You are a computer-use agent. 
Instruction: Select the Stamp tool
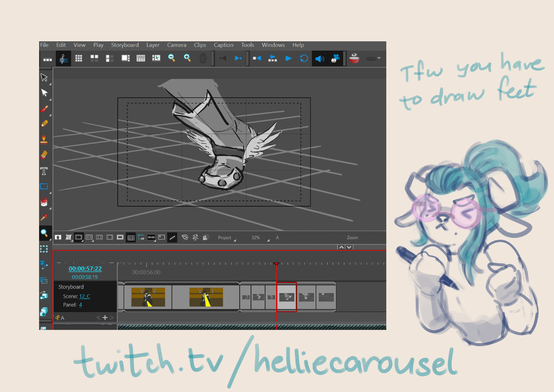click(x=44, y=139)
